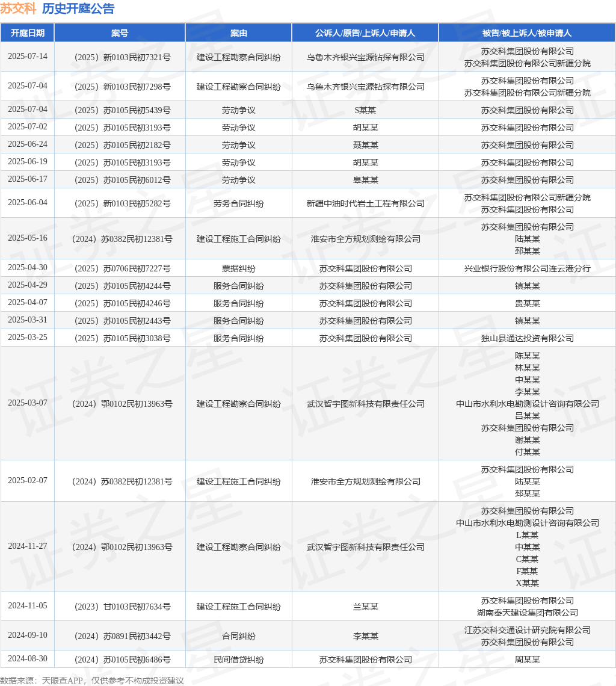The width and height of the screenshot is (616, 686).
Task: Select case number (2023)甘0103民初7634号
Action: click(x=122, y=607)
